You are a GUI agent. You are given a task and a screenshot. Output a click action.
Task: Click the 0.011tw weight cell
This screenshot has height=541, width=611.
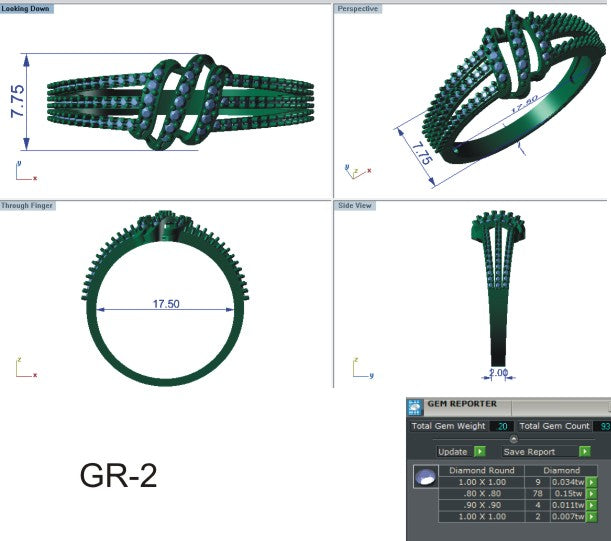coord(569,505)
